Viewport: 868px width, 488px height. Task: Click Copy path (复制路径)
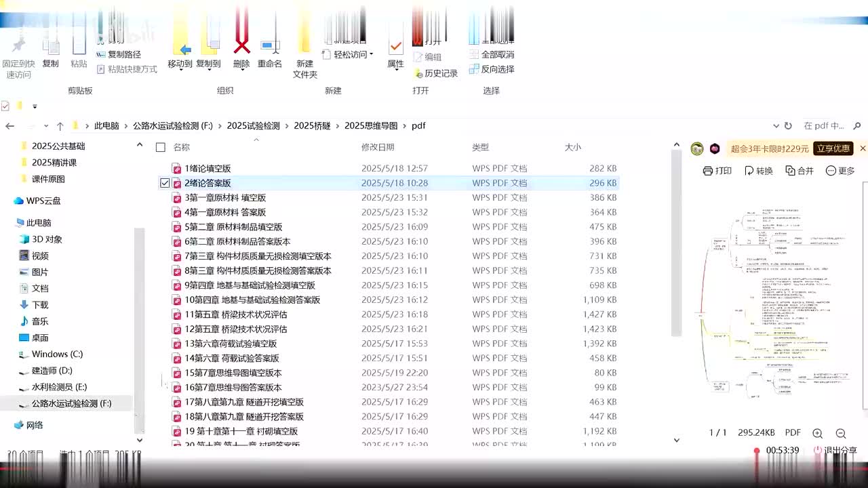click(x=119, y=54)
